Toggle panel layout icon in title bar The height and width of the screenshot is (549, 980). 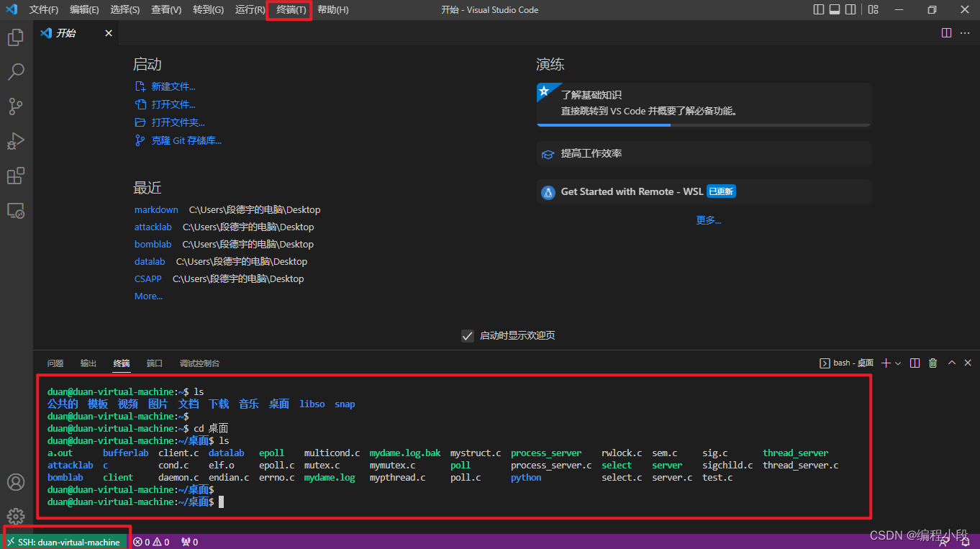(835, 9)
